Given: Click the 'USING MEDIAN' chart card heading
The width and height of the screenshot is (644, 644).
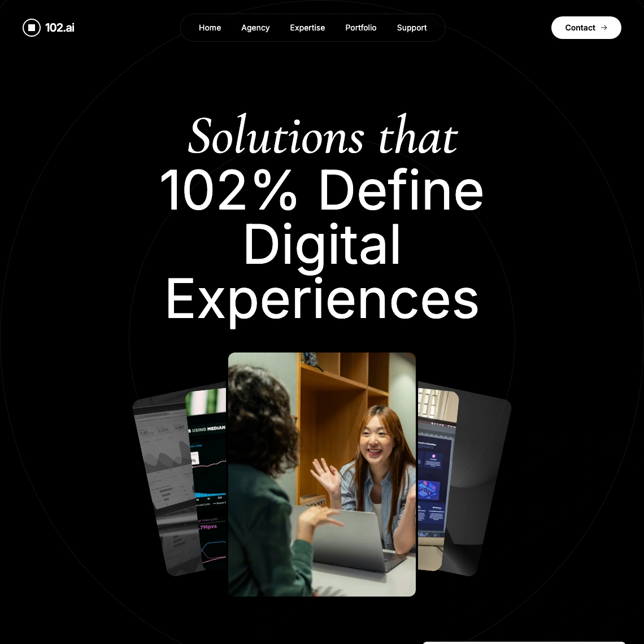Looking at the screenshot, I should point(208,429).
